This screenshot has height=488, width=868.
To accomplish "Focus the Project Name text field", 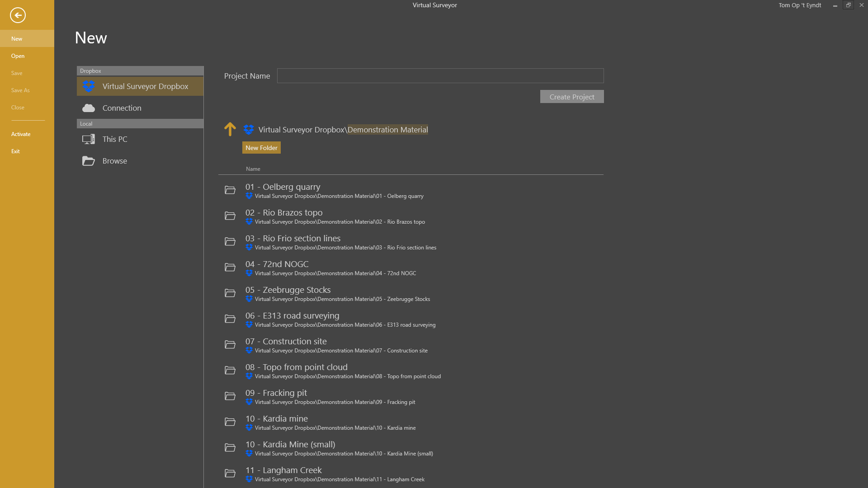I will point(440,76).
